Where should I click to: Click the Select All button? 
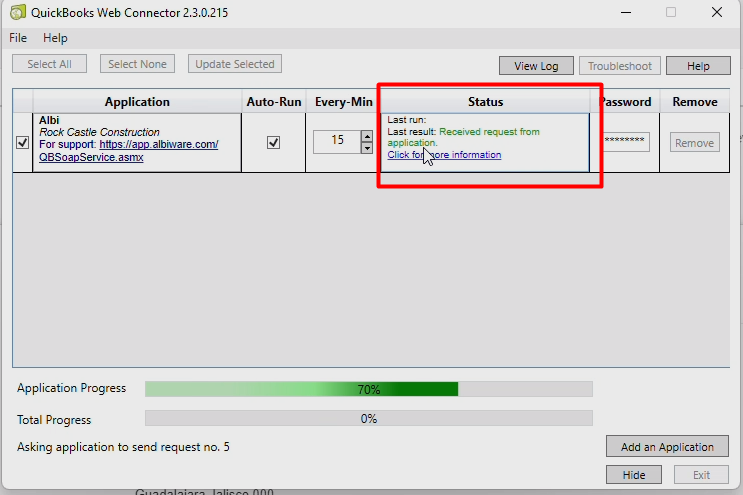(49, 64)
